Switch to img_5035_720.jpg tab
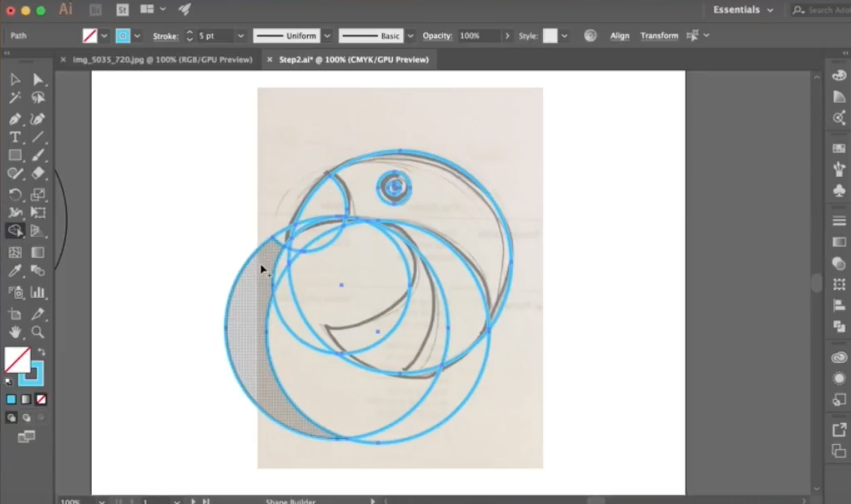The height and width of the screenshot is (504, 851). coord(162,60)
